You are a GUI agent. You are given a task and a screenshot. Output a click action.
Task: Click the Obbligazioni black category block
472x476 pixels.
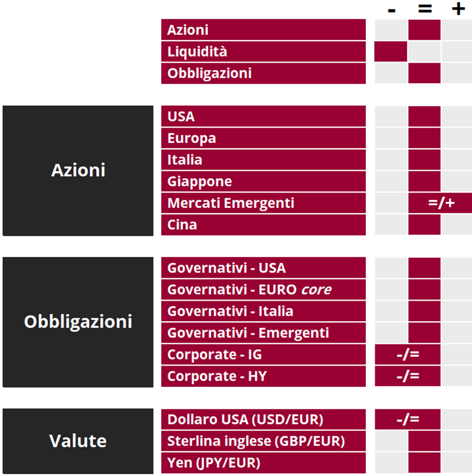(78, 322)
